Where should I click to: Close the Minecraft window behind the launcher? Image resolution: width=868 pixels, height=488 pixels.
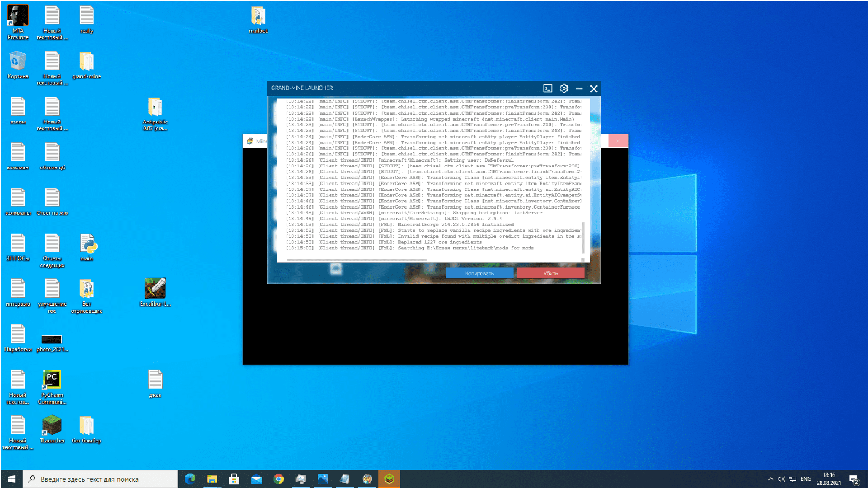pos(618,141)
